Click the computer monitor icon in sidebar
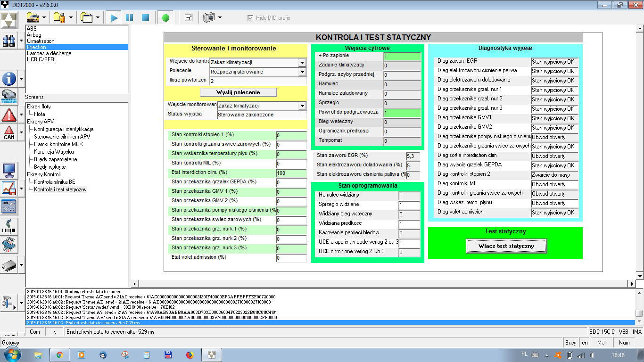644x362 pixels. 9,170
